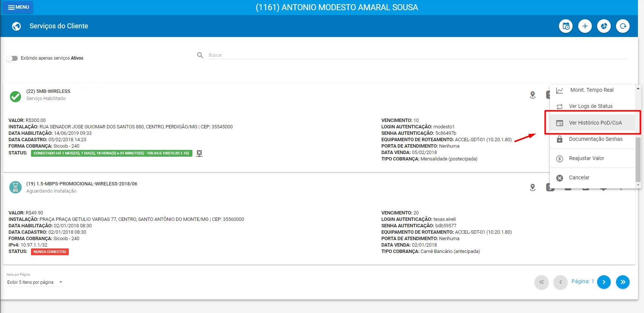644x313 pixels.
Task: Click the globe icon beside Serviços do Cliente
Action: (x=16, y=26)
